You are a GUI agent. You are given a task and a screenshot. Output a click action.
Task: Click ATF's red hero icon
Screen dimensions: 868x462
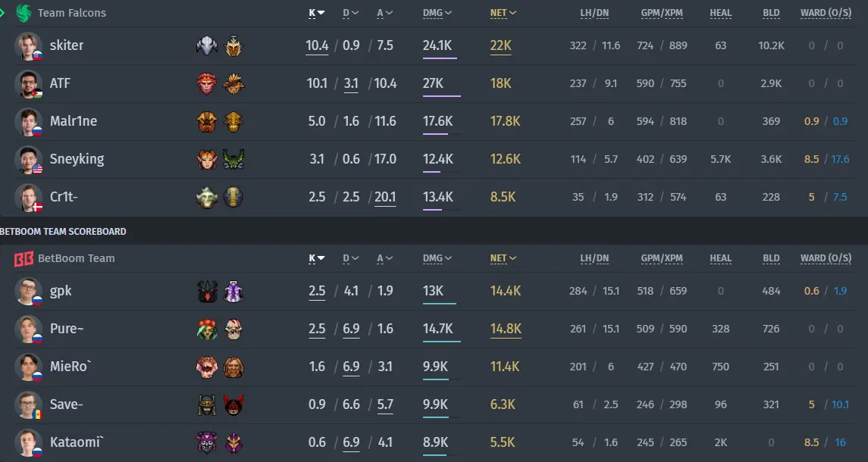tap(206, 83)
